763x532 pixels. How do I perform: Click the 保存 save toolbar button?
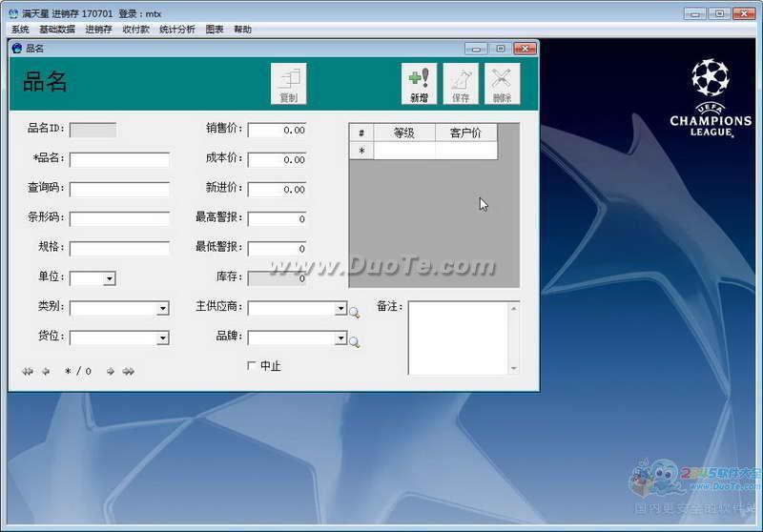point(461,84)
